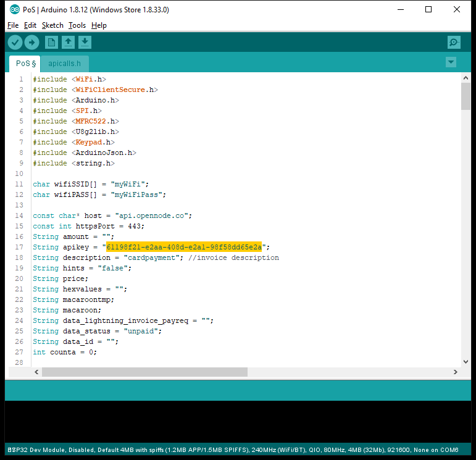The width and height of the screenshot is (476, 460).
Task: Minimize the Arduino window
Action: [x=401, y=9]
